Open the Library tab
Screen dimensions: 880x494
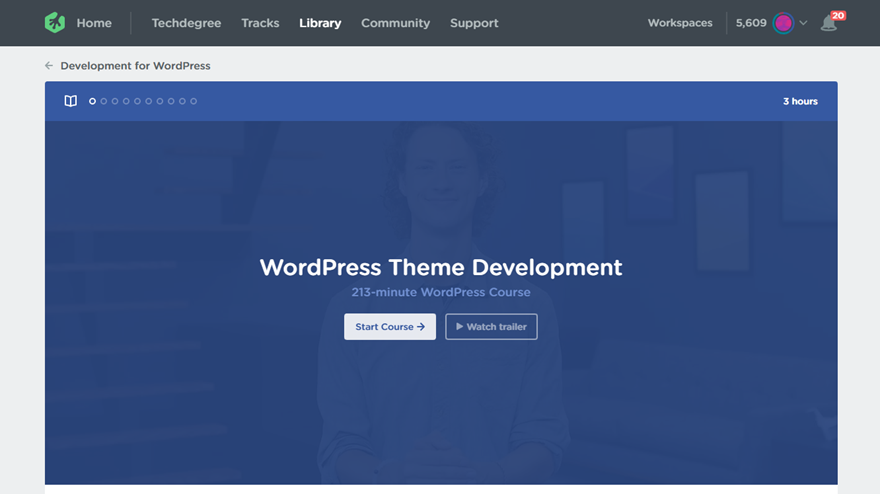pos(320,23)
